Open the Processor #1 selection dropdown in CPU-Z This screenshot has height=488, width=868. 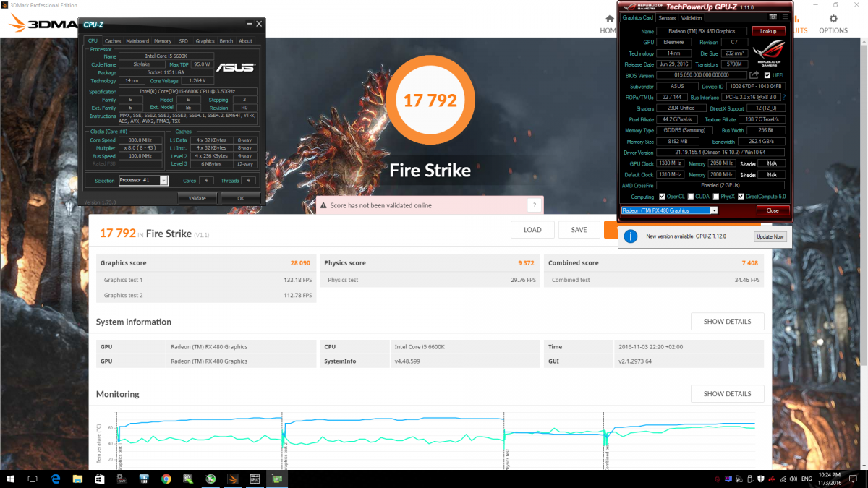143,181
